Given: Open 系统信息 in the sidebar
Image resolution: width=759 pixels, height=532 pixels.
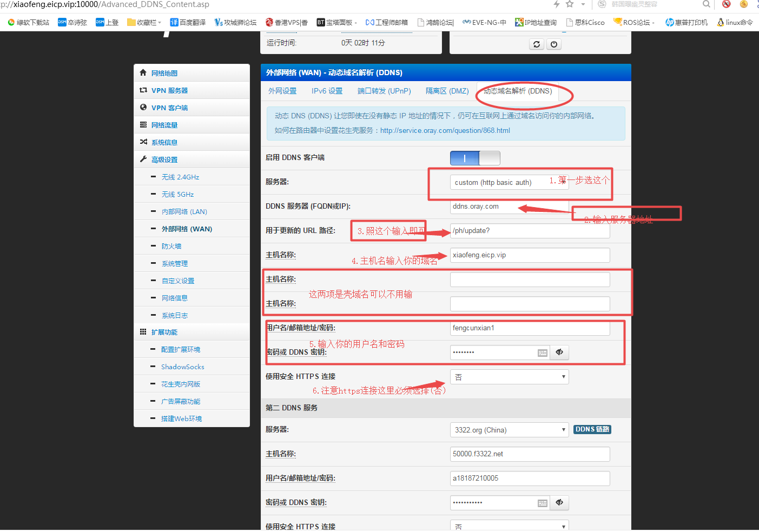Looking at the screenshot, I should pos(192,142).
